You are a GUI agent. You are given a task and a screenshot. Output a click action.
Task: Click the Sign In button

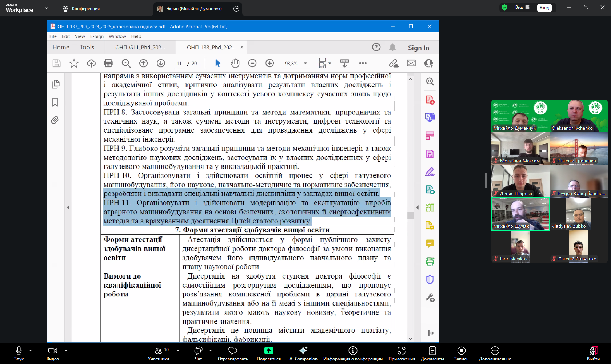pos(418,48)
